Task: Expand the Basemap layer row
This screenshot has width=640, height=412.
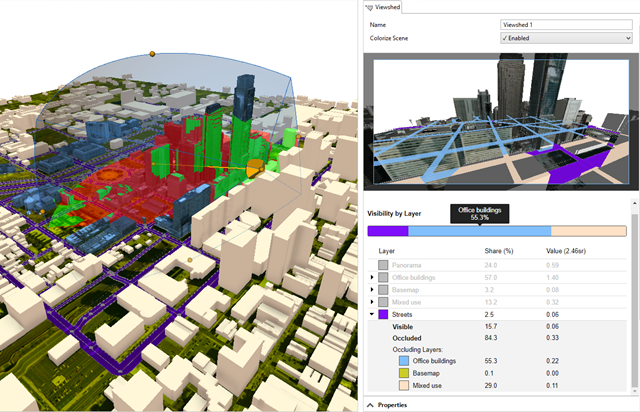Action: click(x=372, y=289)
